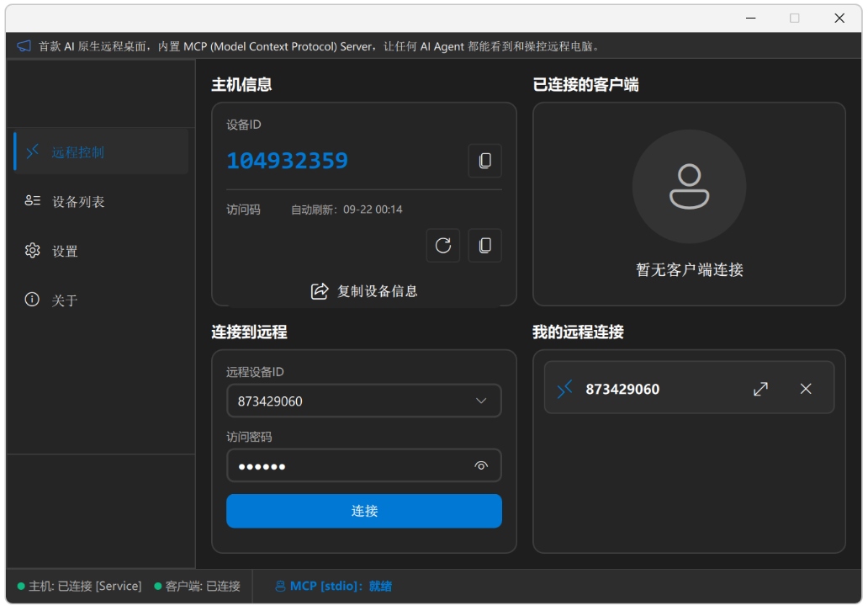Click the device ID number 104932359
The width and height of the screenshot is (868, 611).
pyautogui.click(x=288, y=161)
